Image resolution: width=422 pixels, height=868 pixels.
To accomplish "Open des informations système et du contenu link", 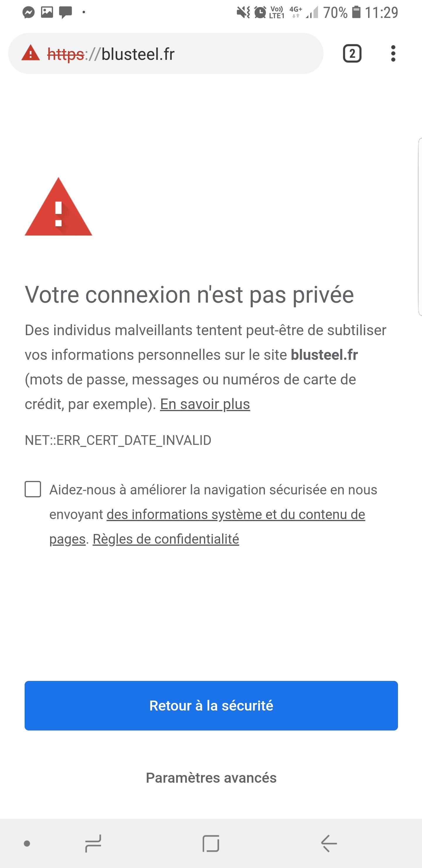I will (236, 515).
